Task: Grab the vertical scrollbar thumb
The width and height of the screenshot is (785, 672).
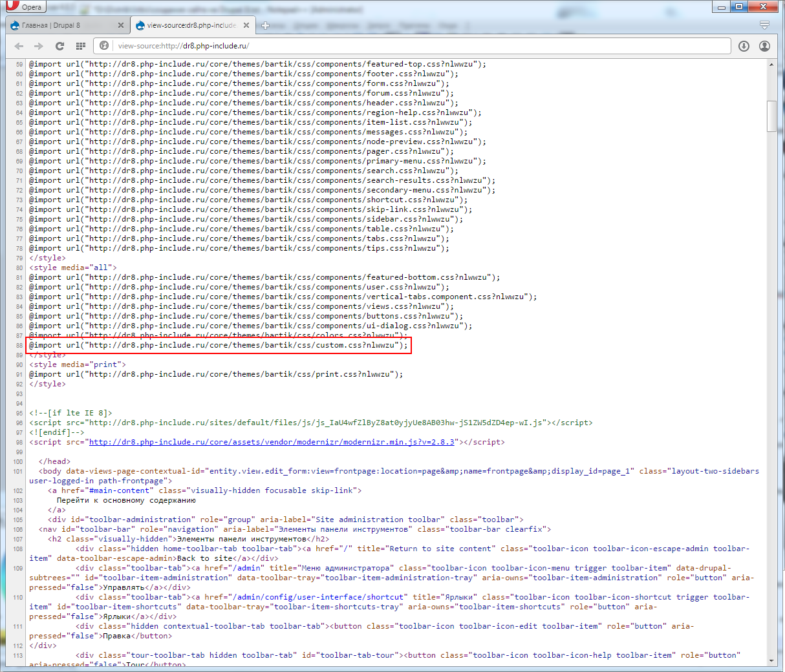Action: tap(772, 116)
